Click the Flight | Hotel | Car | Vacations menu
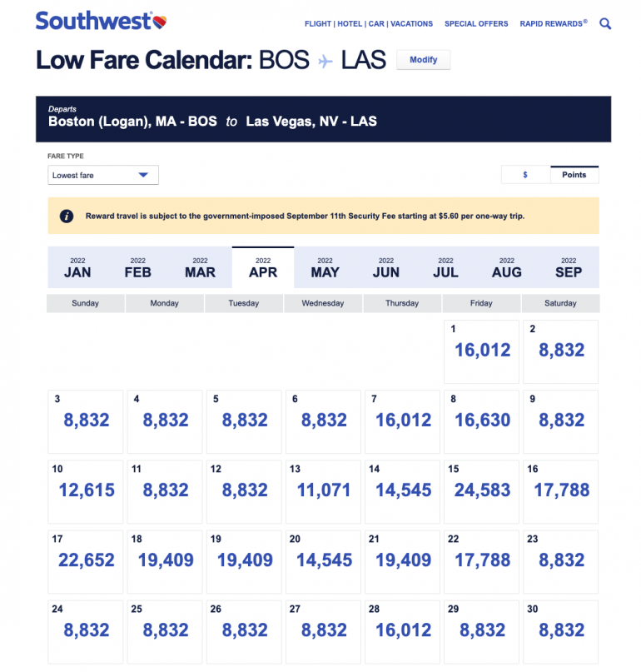The width and height of the screenshot is (641, 672). (369, 24)
